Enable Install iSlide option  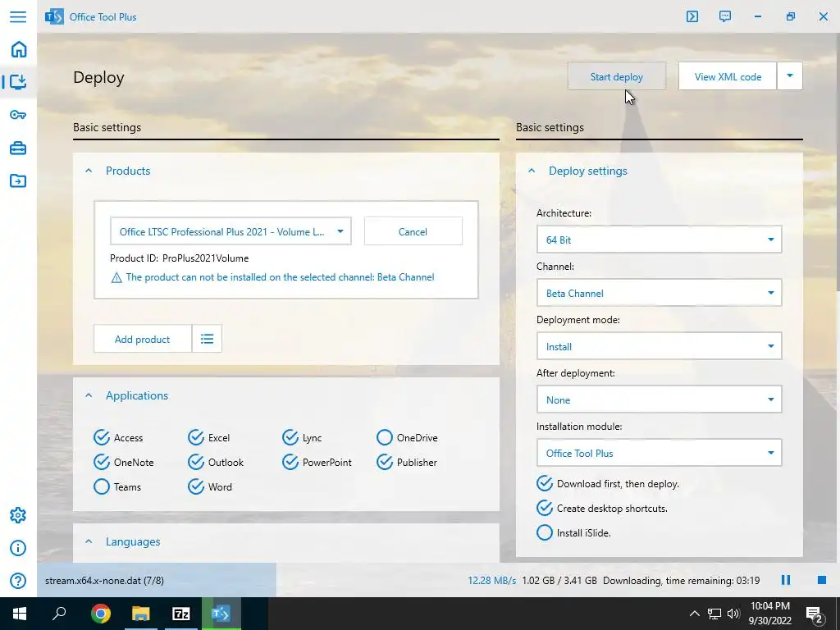(x=573, y=532)
